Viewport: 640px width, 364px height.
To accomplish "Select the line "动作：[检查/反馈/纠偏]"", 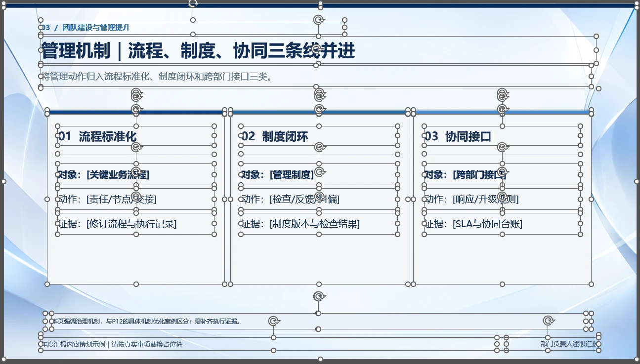I will coord(291,199).
